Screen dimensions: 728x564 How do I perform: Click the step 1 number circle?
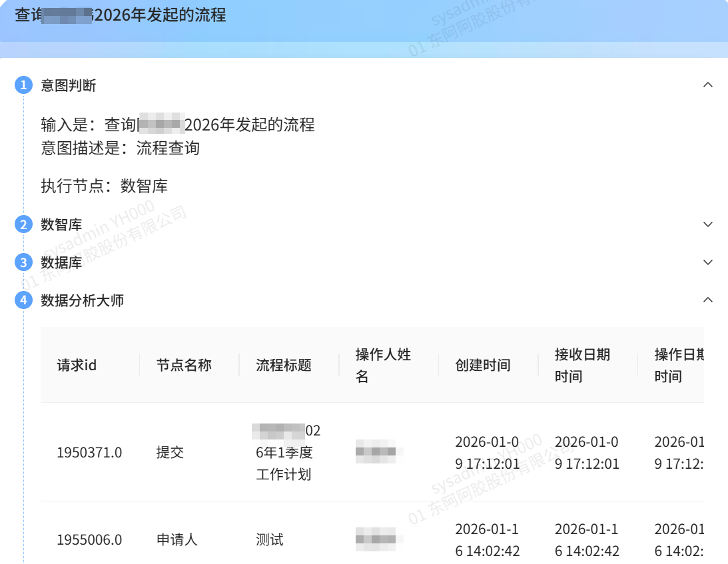point(24,85)
